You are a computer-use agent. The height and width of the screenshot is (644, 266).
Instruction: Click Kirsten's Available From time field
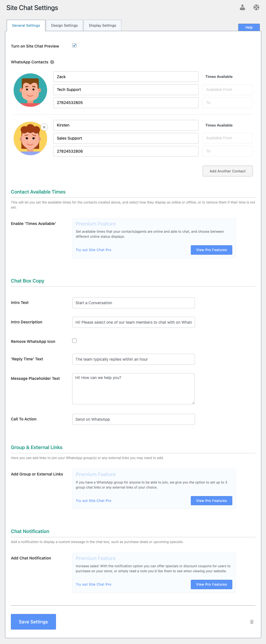[228, 138]
